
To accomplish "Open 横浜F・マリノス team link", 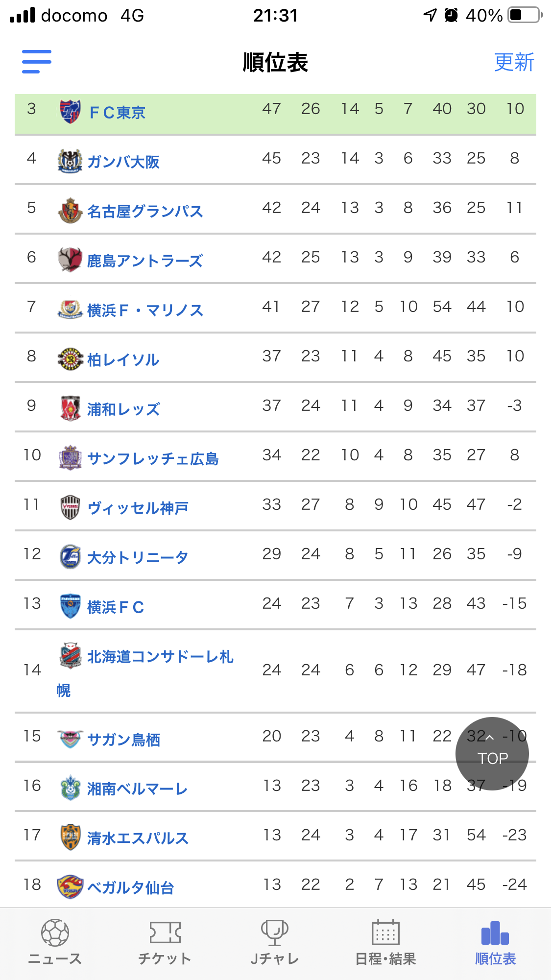I will tap(145, 310).
